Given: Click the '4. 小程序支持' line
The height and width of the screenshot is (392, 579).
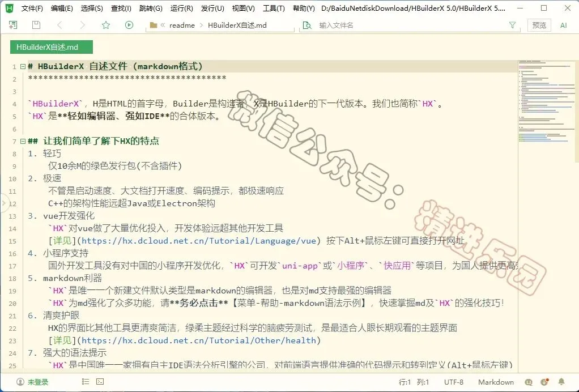Looking at the screenshot, I should coord(58,253).
